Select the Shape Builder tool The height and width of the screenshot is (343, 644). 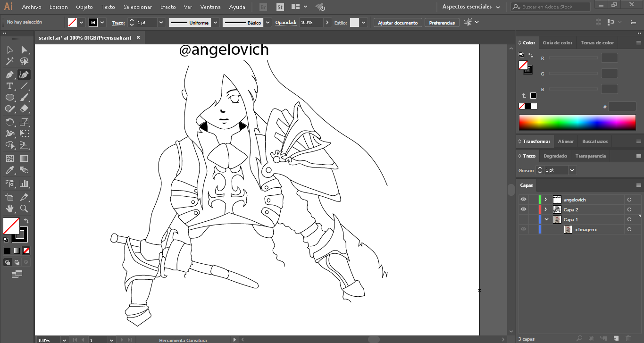pyautogui.click(x=9, y=145)
